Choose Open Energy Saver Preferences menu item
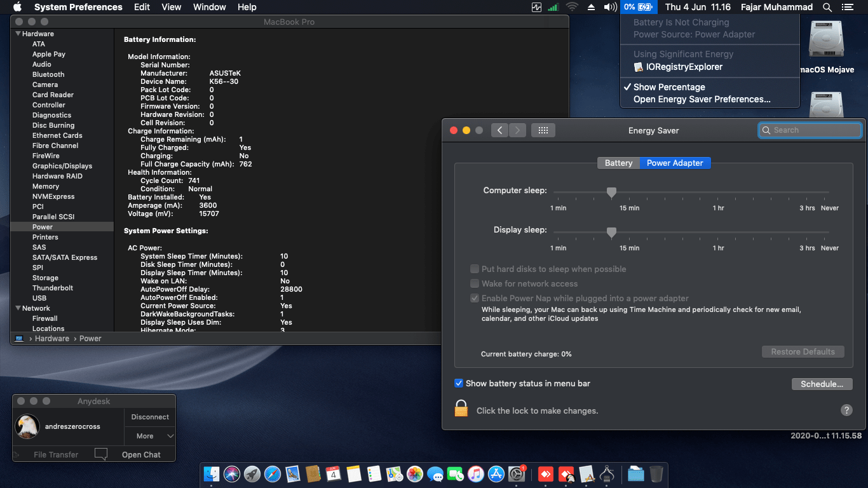The image size is (868, 488). [x=710, y=99]
